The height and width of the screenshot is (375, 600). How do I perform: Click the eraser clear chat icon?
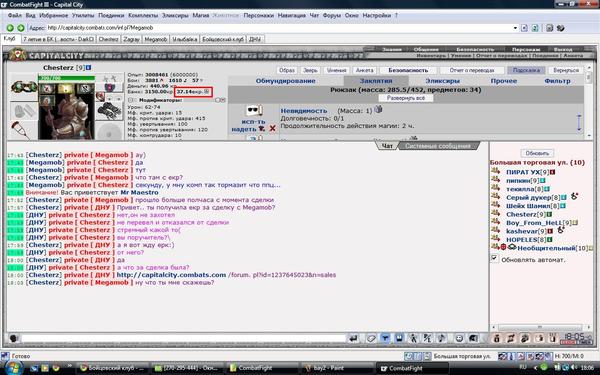coord(370,338)
